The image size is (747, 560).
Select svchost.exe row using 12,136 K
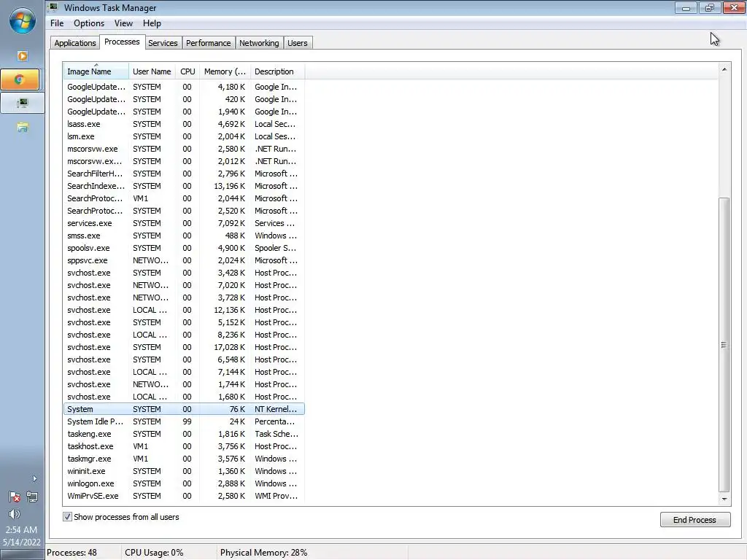click(184, 309)
